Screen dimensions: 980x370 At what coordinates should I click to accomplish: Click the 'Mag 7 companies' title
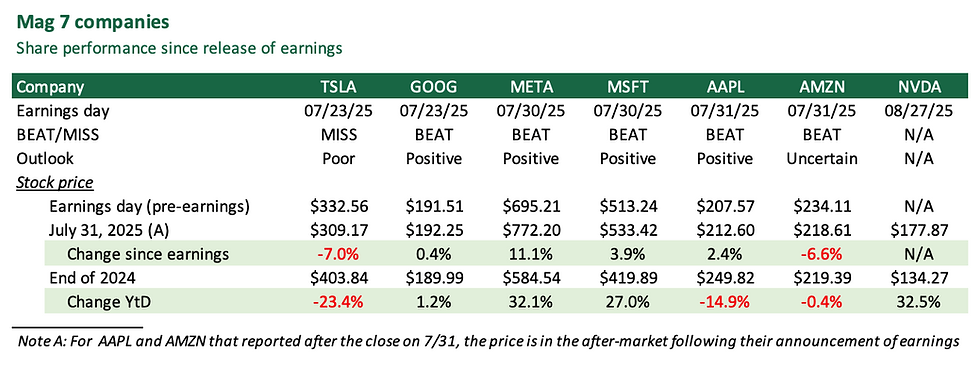coord(92,22)
